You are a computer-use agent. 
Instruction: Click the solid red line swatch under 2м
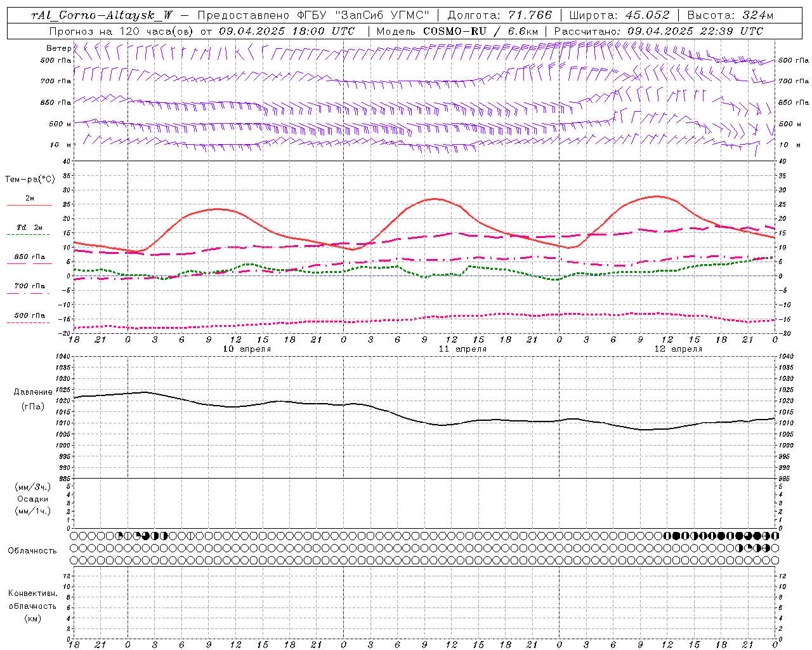coord(29,206)
